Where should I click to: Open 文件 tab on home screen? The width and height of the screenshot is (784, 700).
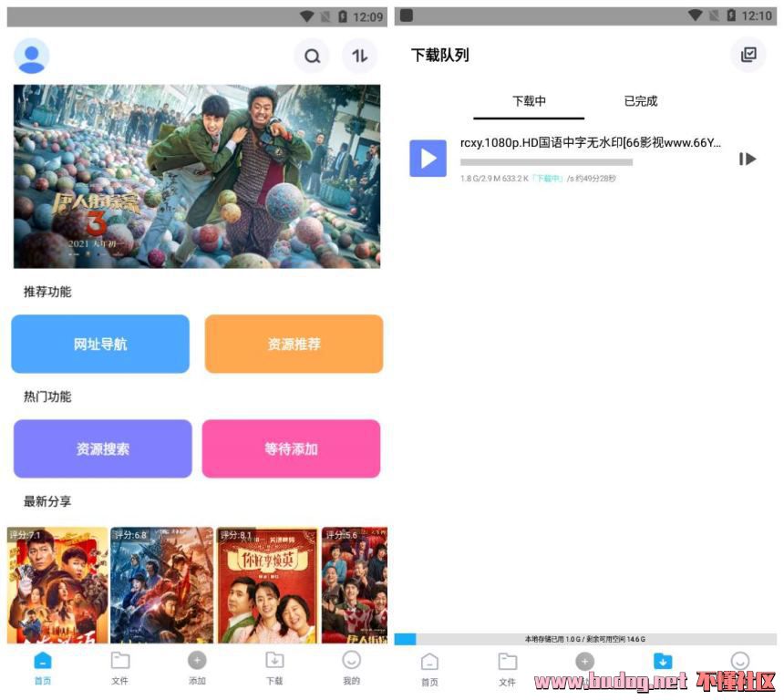coord(120,668)
